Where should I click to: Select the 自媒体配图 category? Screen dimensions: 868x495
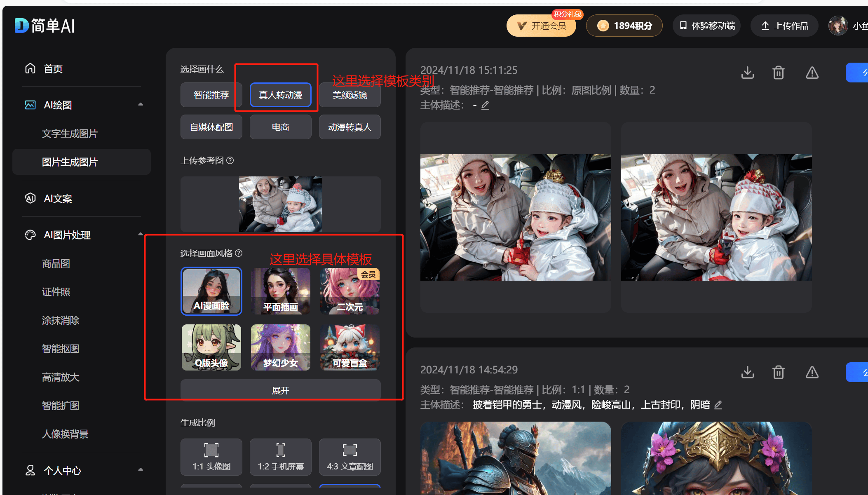click(x=211, y=127)
